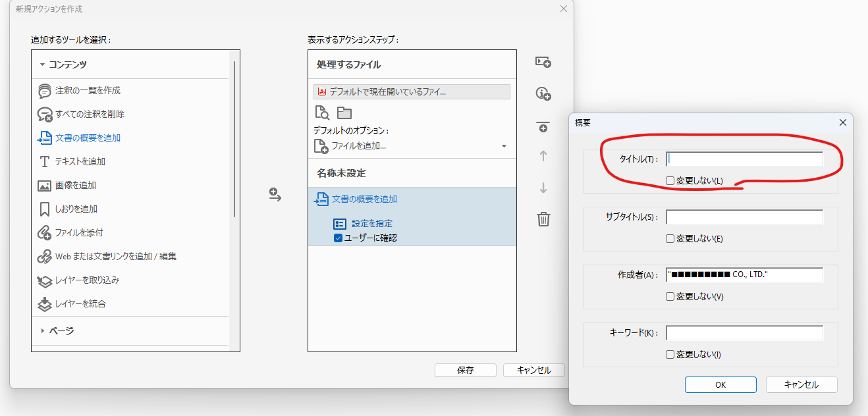Viewport: 868px width, 416px height.
Task: Click OK in the 概要 dialog
Action: tap(720, 384)
